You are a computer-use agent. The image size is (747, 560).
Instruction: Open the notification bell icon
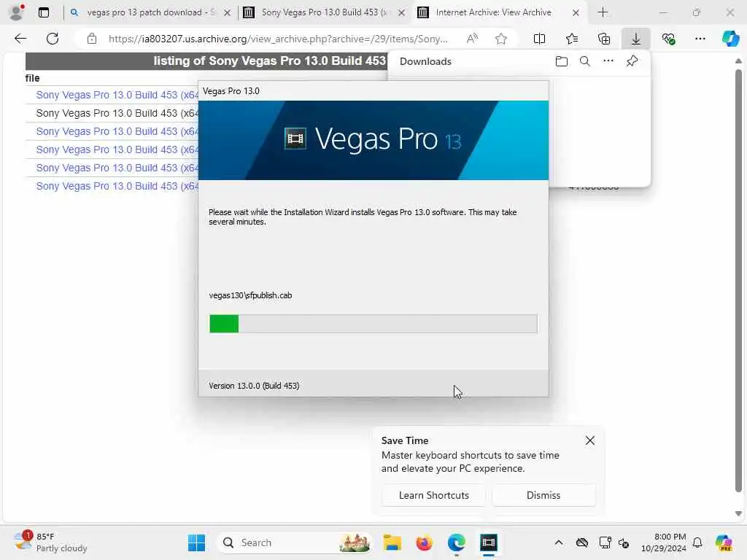[x=697, y=542]
